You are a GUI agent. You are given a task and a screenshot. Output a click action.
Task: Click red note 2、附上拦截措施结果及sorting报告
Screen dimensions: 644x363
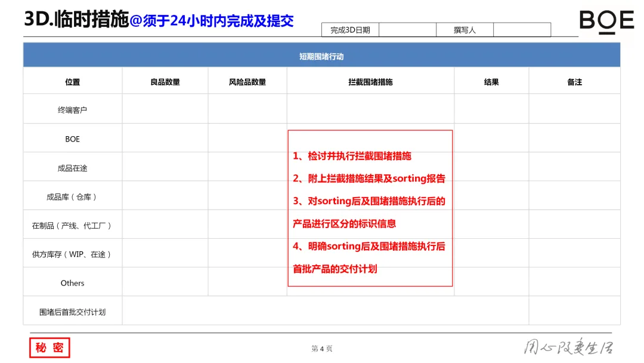(x=369, y=179)
